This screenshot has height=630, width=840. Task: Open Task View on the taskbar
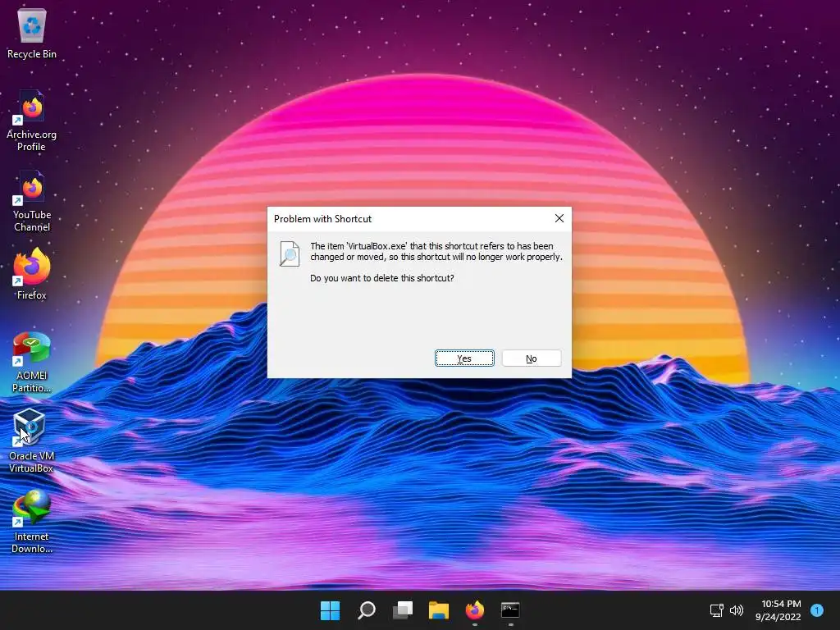coord(403,610)
